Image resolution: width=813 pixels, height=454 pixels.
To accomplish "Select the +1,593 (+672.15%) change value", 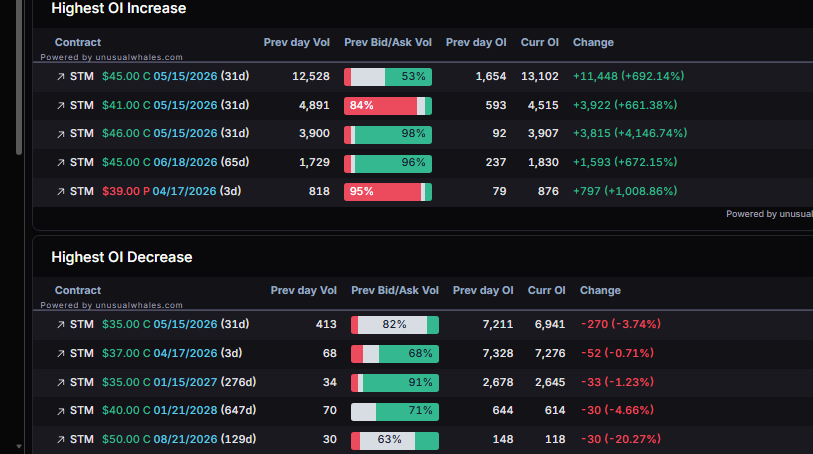I will pos(625,162).
